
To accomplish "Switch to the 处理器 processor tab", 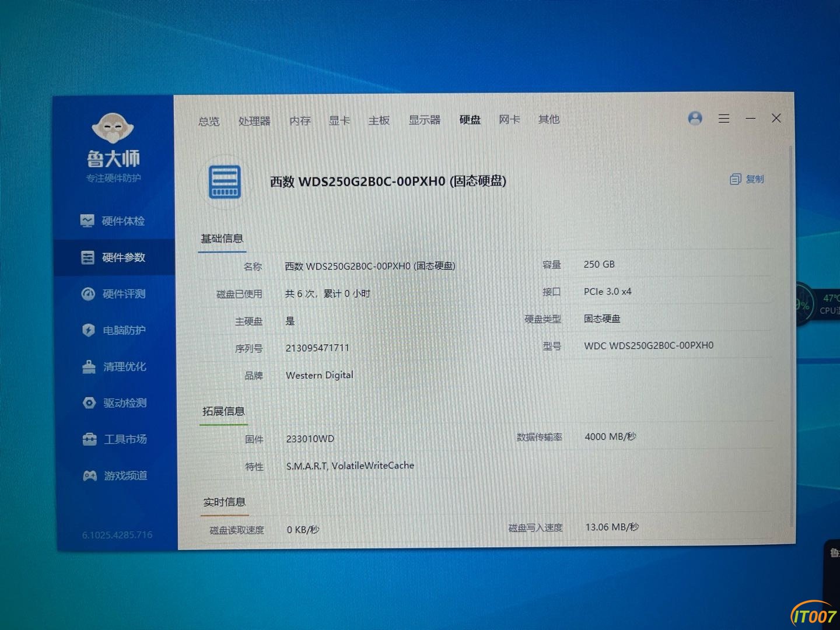I will [x=254, y=121].
